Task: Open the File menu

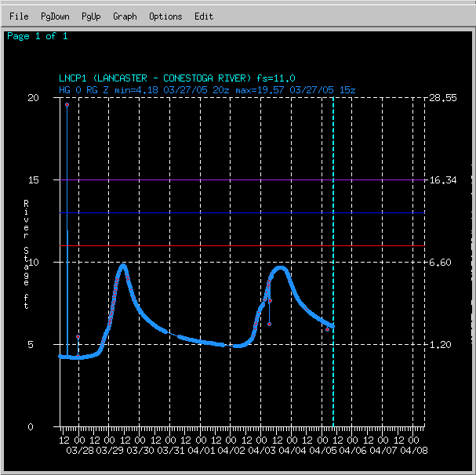Action: pos(19,16)
